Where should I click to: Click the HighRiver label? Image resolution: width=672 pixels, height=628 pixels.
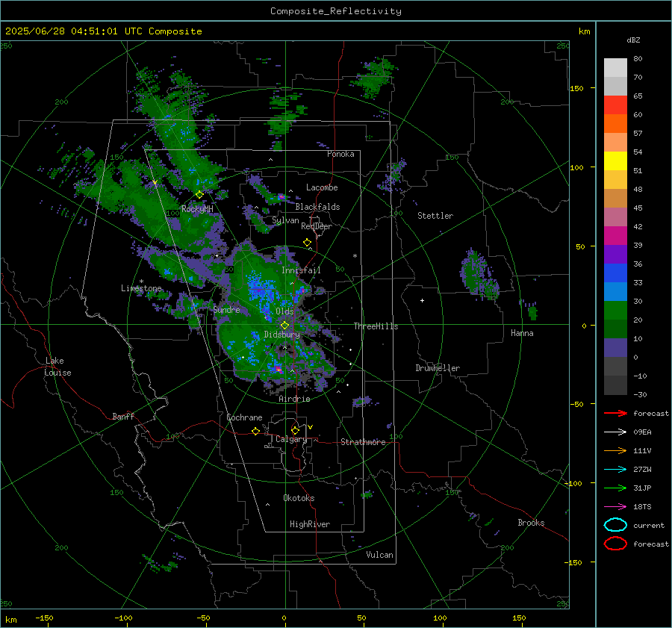pyautogui.click(x=310, y=524)
